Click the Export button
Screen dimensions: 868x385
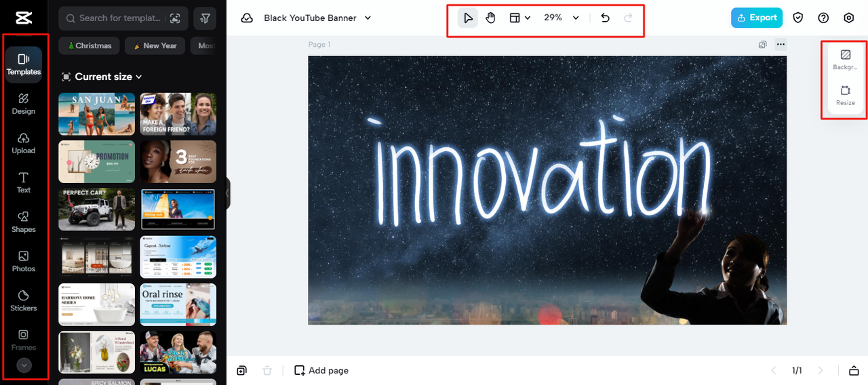pos(757,18)
